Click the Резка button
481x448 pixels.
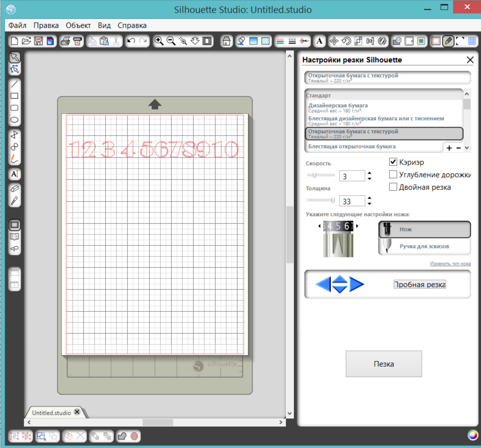point(384,364)
